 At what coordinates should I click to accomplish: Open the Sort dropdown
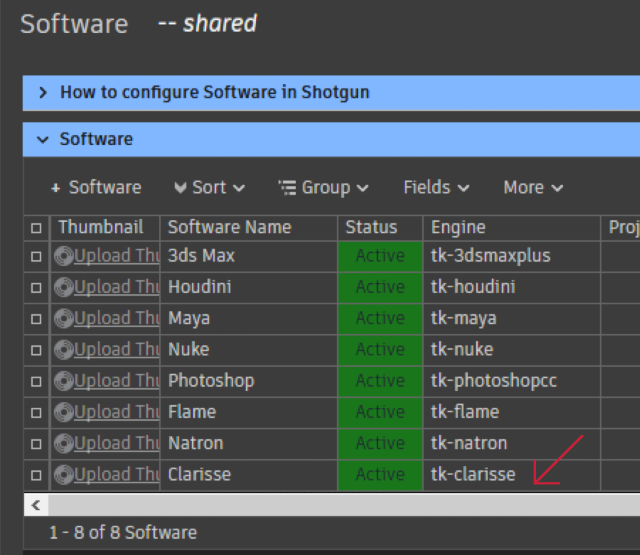(209, 188)
